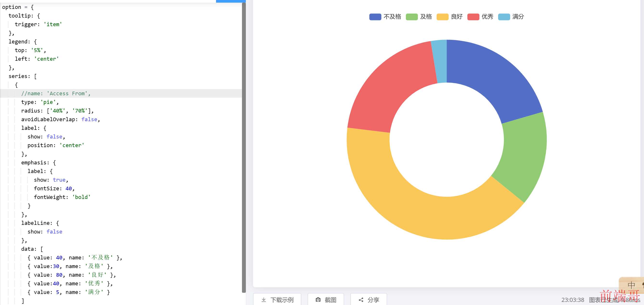Viewport: 644px width, 305px height.
Task: Toggle the 优秀 legend swatch
Action: tap(473, 17)
